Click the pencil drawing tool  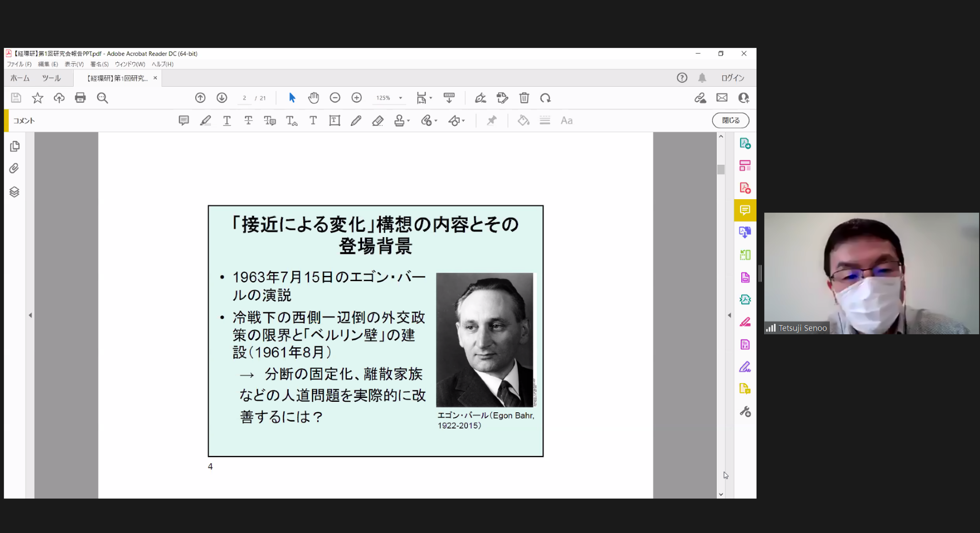[356, 121]
